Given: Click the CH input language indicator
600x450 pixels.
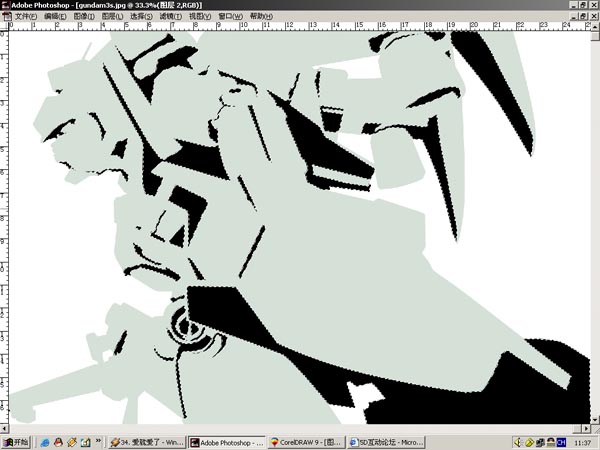Looking at the screenshot, I should 561,442.
